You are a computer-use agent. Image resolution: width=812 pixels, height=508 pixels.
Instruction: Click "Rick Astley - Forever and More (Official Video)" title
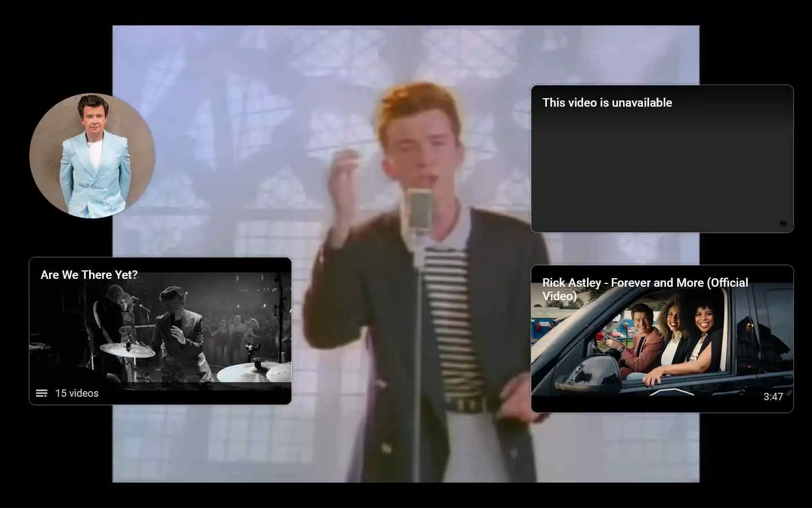(645, 290)
